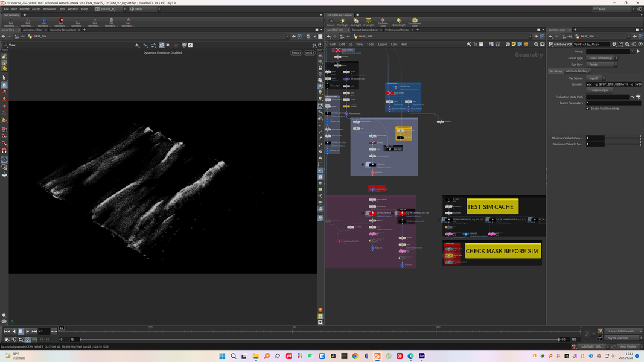Open the Vex Source dropdown
This screenshot has height=362, width=644.
point(596,78)
